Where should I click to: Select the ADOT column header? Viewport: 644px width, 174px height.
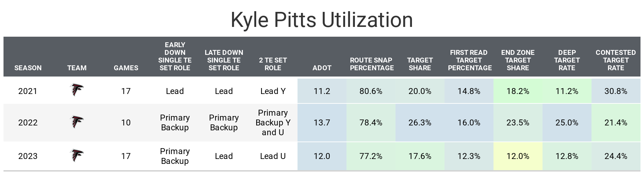click(x=322, y=68)
